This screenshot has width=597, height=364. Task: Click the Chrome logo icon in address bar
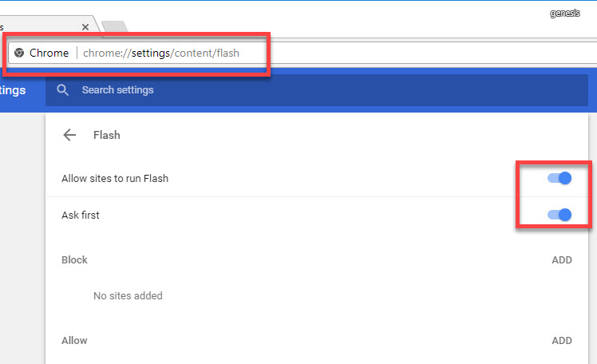tap(19, 53)
